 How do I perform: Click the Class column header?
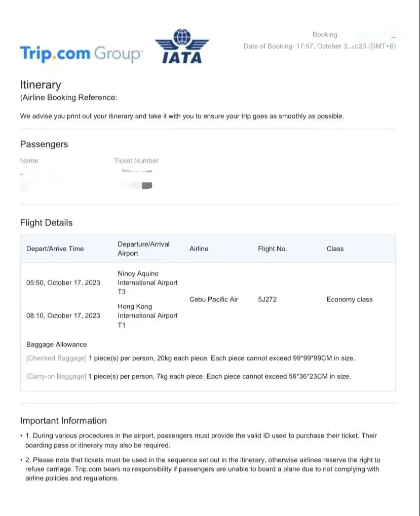[335, 249]
